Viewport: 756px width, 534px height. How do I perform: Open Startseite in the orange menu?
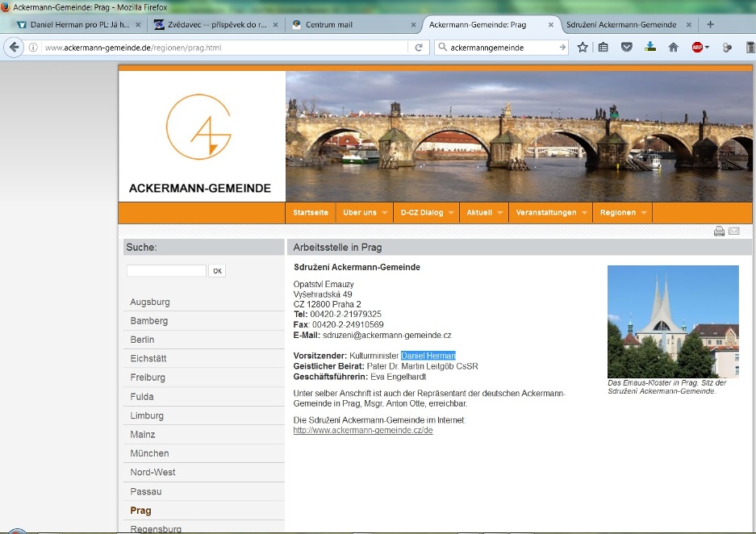[310, 212]
